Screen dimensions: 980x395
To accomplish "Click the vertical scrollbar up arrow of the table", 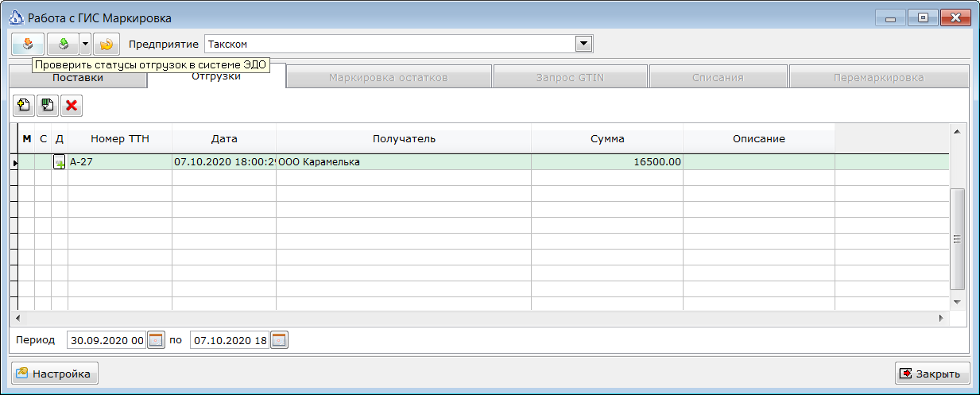I will pyautogui.click(x=957, y=131).
